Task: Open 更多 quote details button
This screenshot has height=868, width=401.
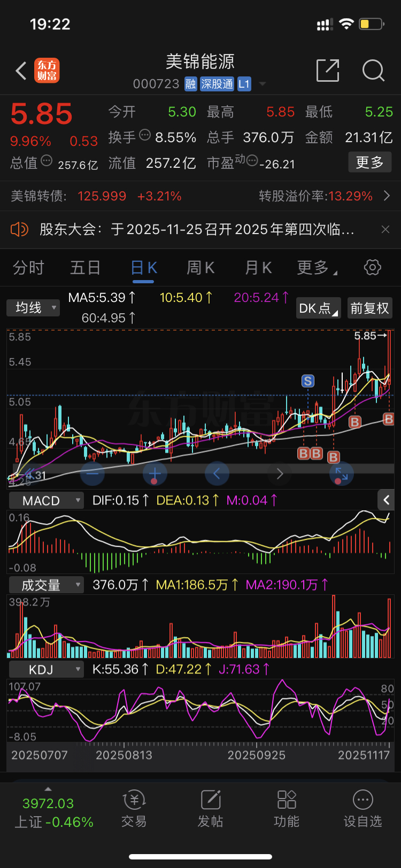Action: (x=370, y=162)
